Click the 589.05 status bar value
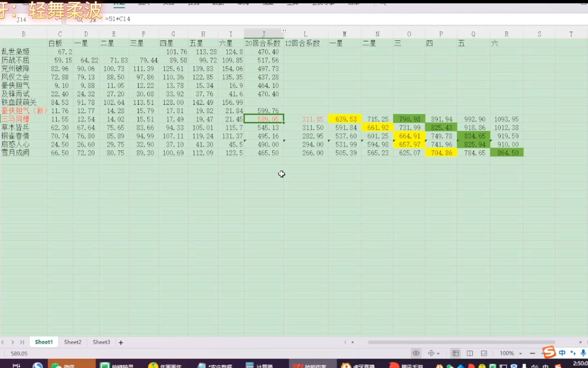This screenshot has width=588, height=368. click(19, 353)
